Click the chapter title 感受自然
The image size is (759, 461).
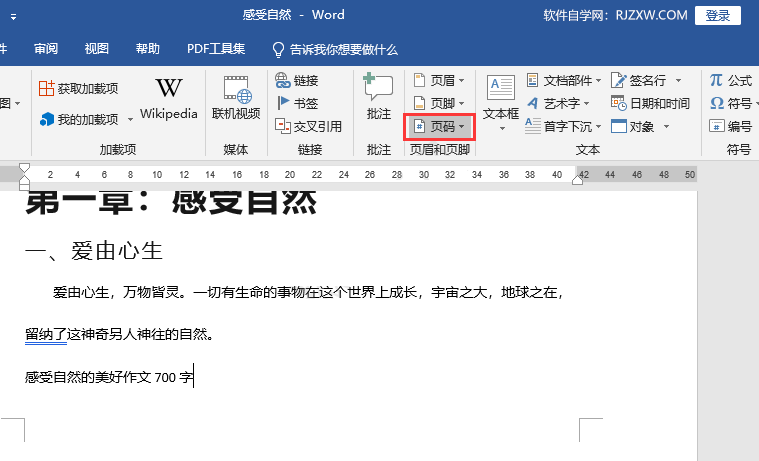(244, 202)
